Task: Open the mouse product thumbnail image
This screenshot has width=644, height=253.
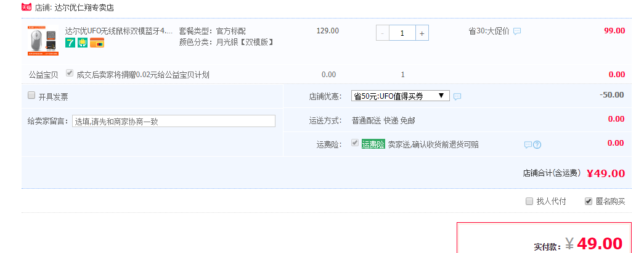Action: click(43, 41)
